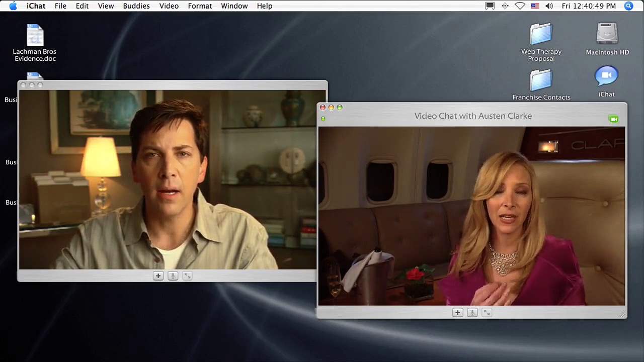Open the volume control in menu bar
Viewport: 644px width, 362px height.
[549, 6]
